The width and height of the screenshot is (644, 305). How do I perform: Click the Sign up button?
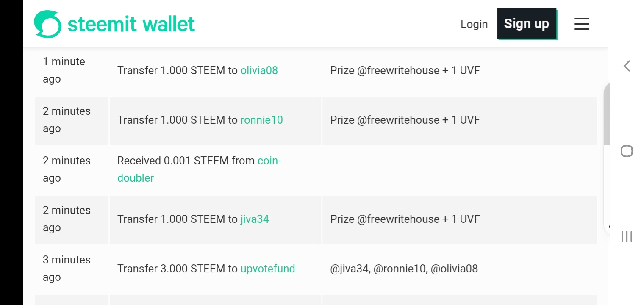pyautogui.click(x=526, y=24)
